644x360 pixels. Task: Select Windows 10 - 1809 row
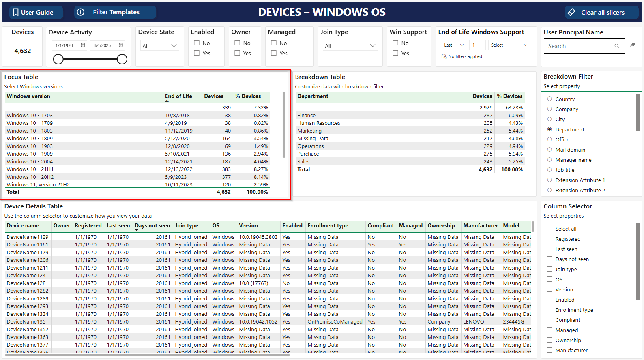[x=30, y=139]
